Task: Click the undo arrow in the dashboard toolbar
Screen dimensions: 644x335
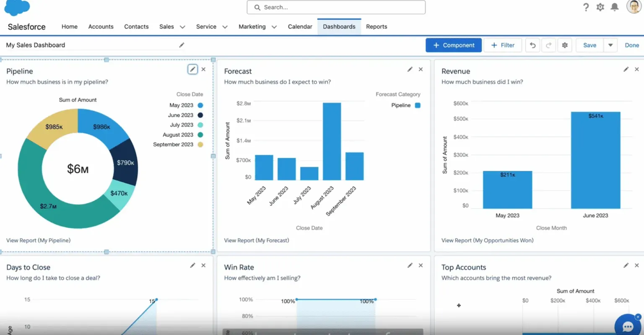Action: 532,45
